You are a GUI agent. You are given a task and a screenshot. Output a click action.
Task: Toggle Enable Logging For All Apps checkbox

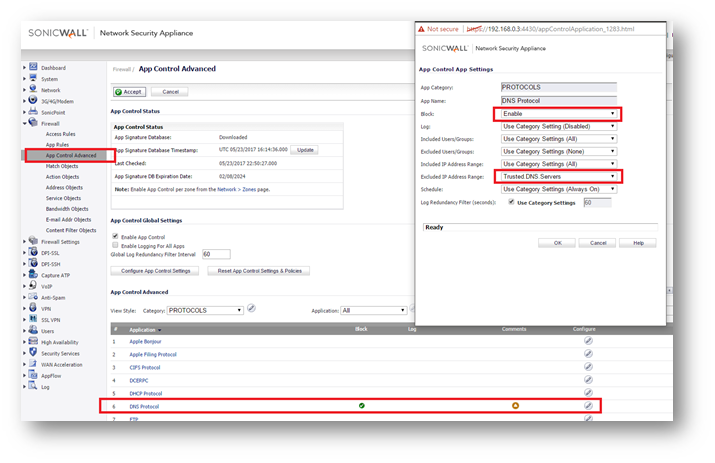click(115, 245)
